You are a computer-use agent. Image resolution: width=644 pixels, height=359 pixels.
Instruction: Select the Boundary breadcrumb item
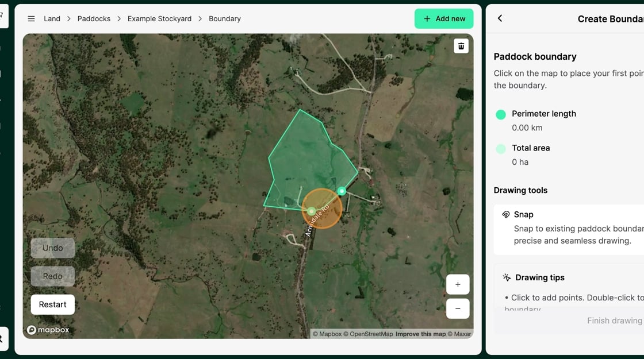(224, 19)
